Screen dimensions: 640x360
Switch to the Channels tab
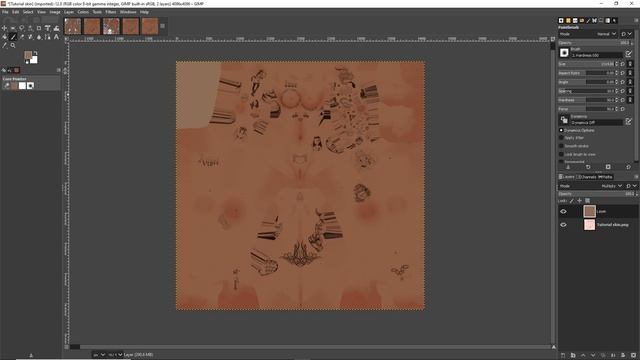point(586,177)
